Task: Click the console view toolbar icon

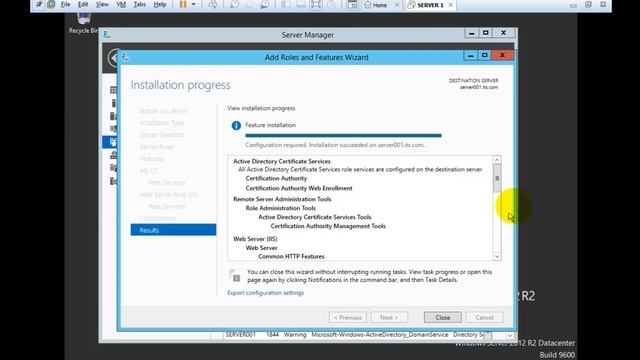Action: [x=352, y=5]
